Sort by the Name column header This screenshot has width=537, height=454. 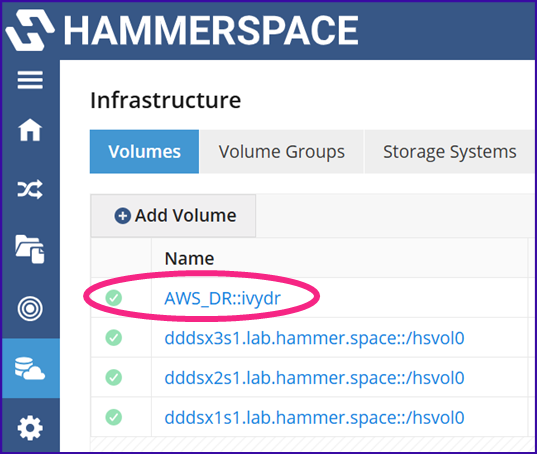pyautogui.click(x=189, y=258)
